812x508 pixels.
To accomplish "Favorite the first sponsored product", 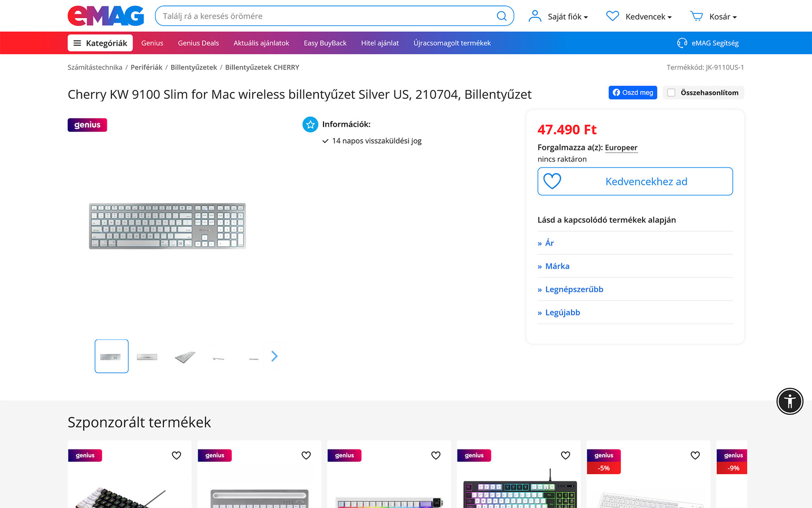I will (x=176, y=455).
